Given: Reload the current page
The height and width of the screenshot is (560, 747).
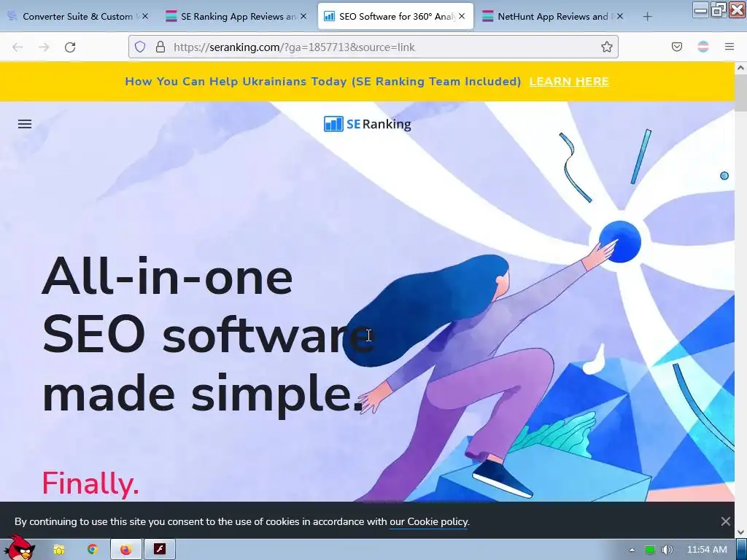Looking at the screenshot, I should [x=70, y=47].
